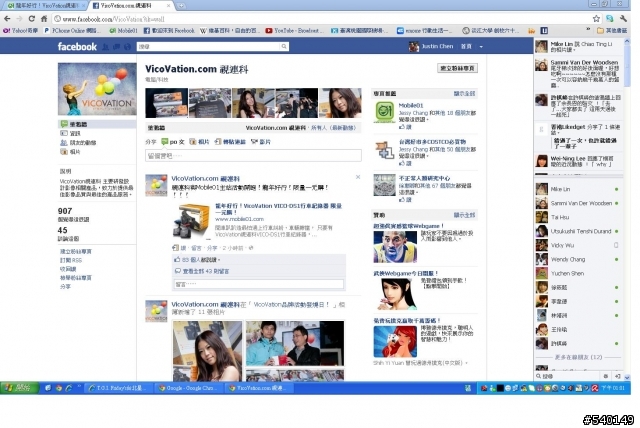Click the VICO-DS1 product box thumbnail
The width and height of the screenshot is (640, 428).
[x=191, y=221]
